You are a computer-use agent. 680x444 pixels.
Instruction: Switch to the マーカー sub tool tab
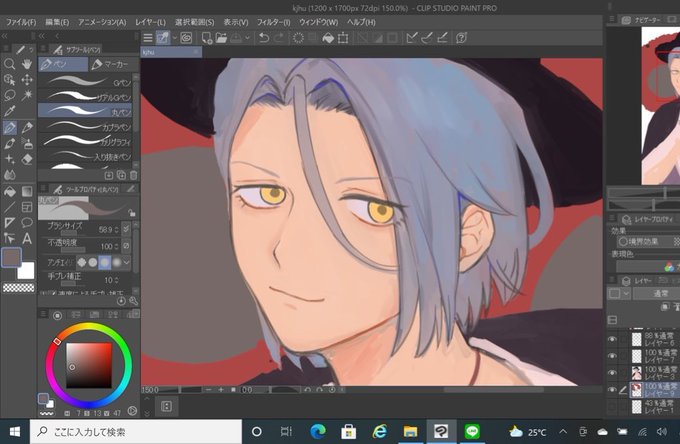click(x=114, y=65)
